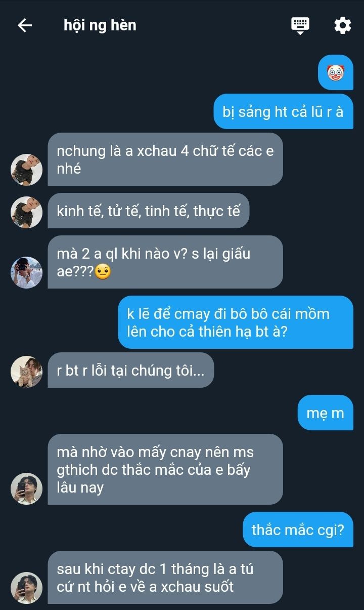
Task: Tap the clown emoji message
Action: pos(336,72)
